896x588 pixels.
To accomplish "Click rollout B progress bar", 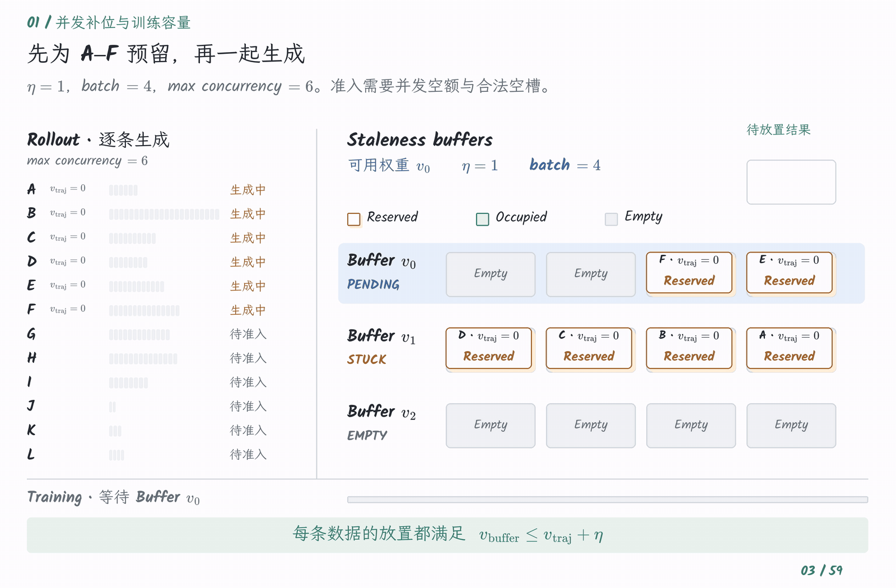I will tap(164, 214).
